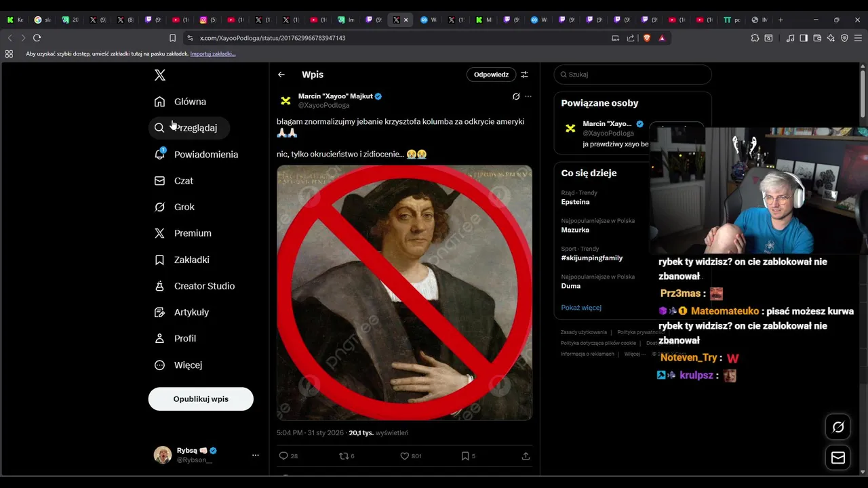Open the browser hamburger menu
Screen dimensions: 868x488
[x=859, y=38]
